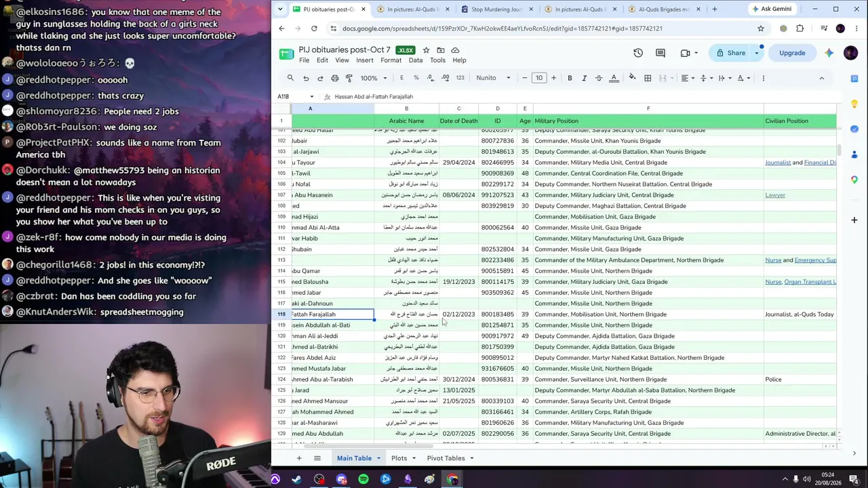Click the Undo arrow in toolbar

306,78
